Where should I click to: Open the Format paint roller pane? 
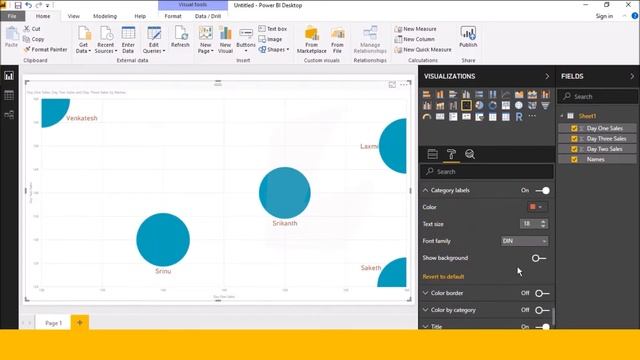[451, 154]
